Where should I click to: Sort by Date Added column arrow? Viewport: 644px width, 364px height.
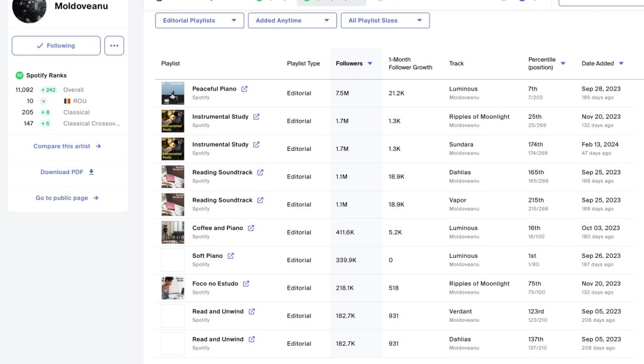pos(621,63)
